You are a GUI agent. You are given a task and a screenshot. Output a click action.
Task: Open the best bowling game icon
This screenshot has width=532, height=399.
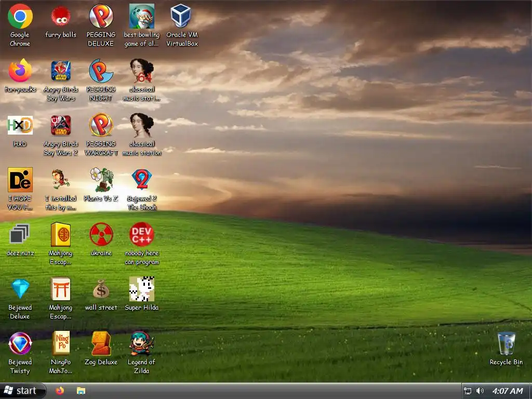tap(141, 16)
